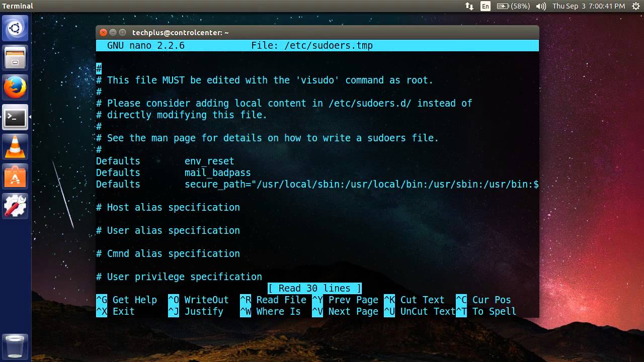Click the cursor block on first # line
Image resolution: width=644 pixels, height=362 pixels.
point(99,69)
